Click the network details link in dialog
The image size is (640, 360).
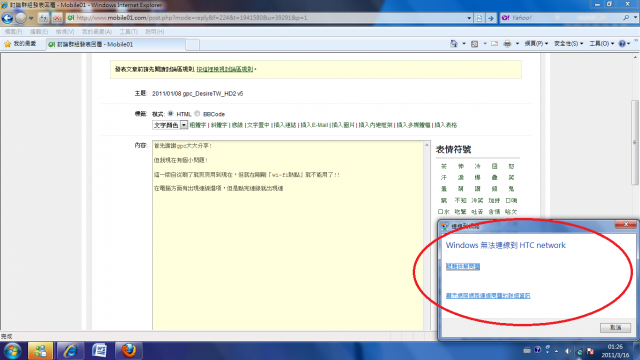[x=488, y=296]
